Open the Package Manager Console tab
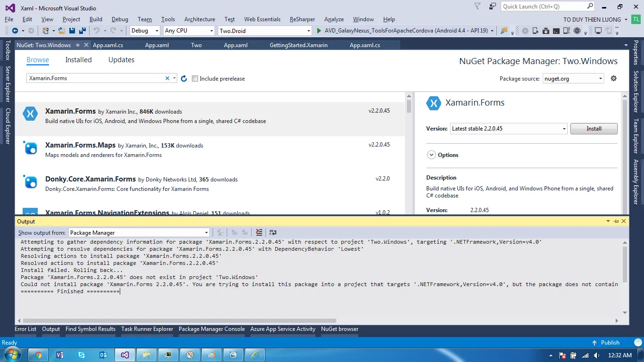The width and height of the screenshot is (644, 362). [x=212, y=329]
